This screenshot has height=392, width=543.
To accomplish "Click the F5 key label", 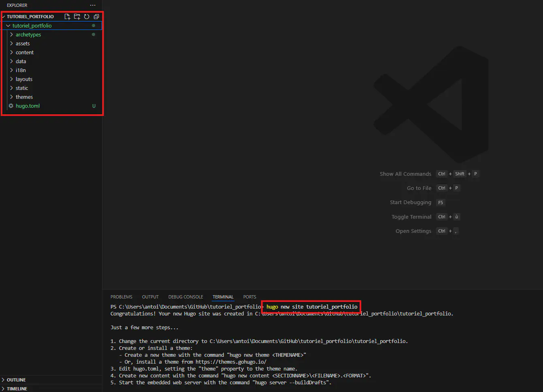I will (x=441, y=202).
